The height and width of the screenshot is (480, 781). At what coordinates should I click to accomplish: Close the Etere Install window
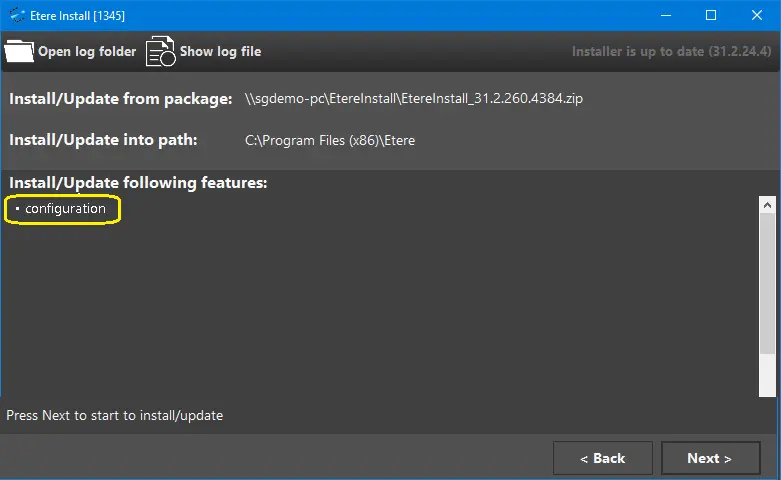(757, 15)
